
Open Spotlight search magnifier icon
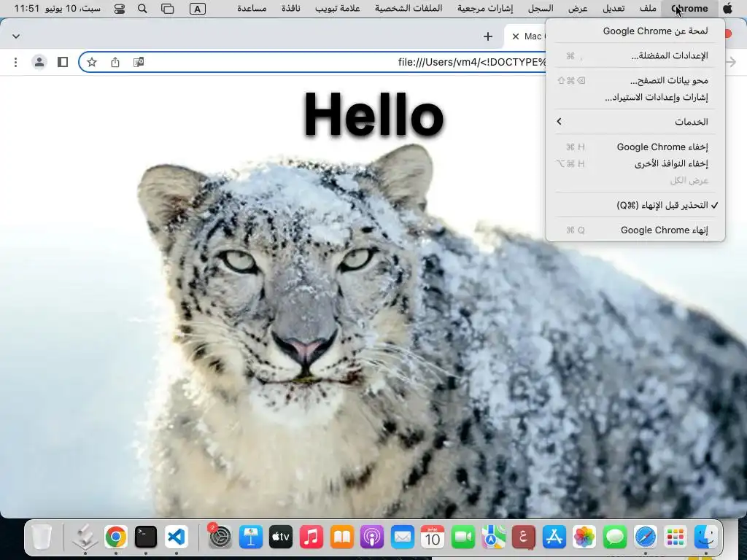[x=142, y=9]
